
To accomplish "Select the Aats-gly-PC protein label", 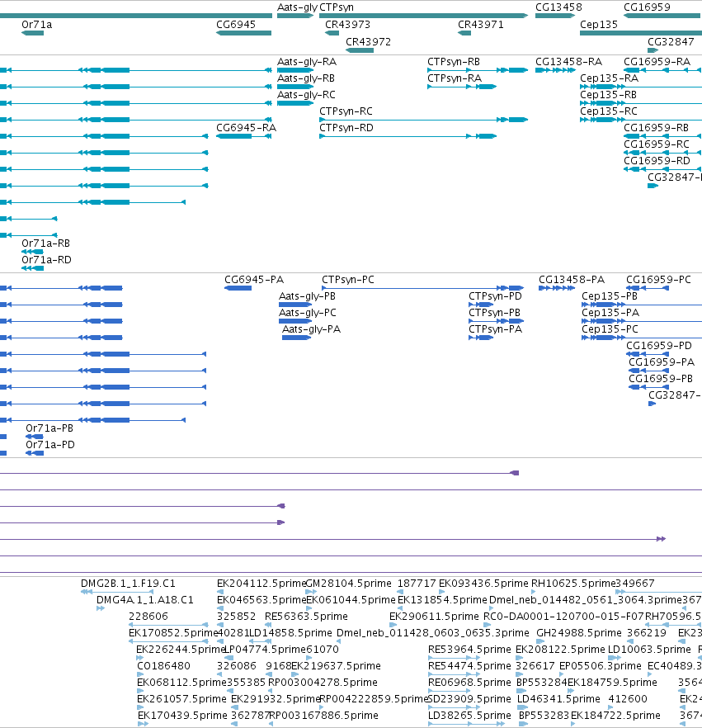I will [307, 313].
